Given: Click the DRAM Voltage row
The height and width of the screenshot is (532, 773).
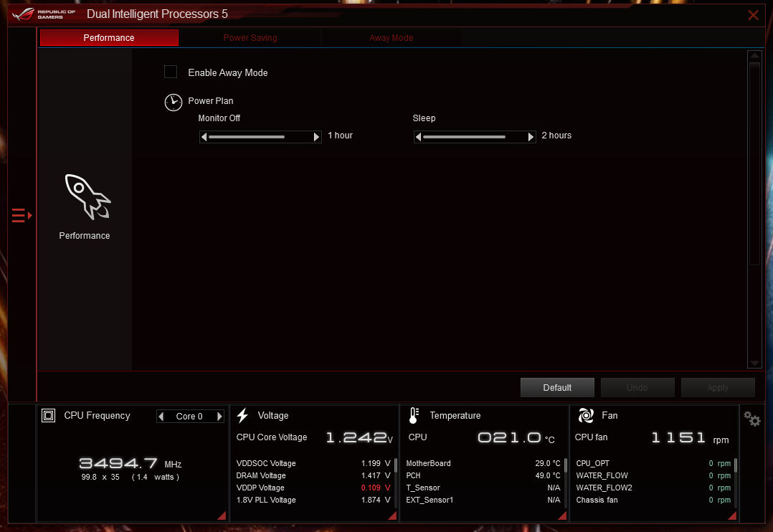Looking at the screenshot, I should pos(313,476).
